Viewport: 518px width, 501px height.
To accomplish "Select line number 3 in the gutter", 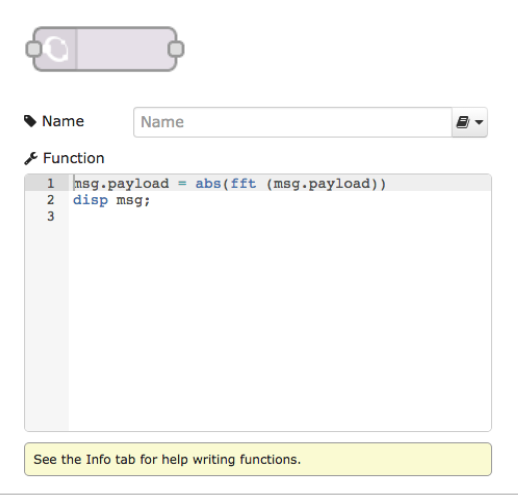I will pos(50,216).
